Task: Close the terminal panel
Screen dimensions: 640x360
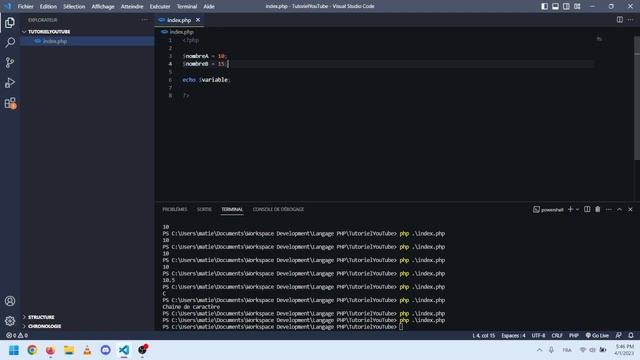Action: 630,209
